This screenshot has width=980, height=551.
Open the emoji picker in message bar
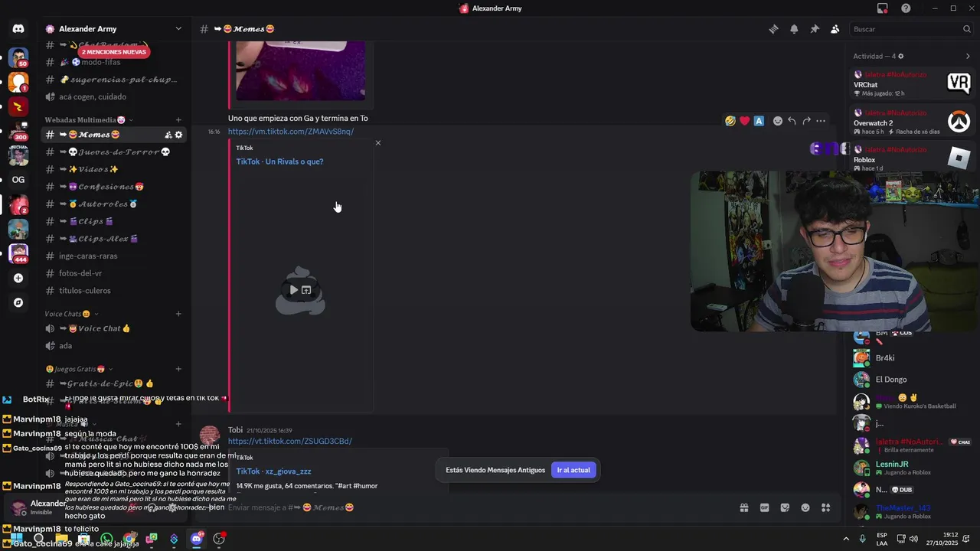pos(805,507)
